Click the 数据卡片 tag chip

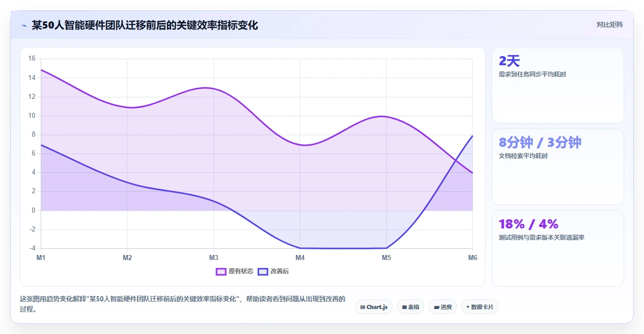click(x=480, y=307)
